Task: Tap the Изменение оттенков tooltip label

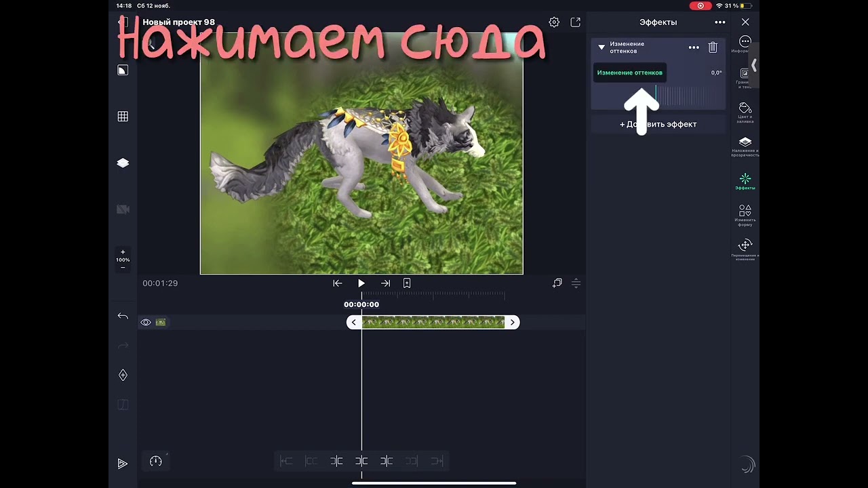Action: (x=630, y=73)
